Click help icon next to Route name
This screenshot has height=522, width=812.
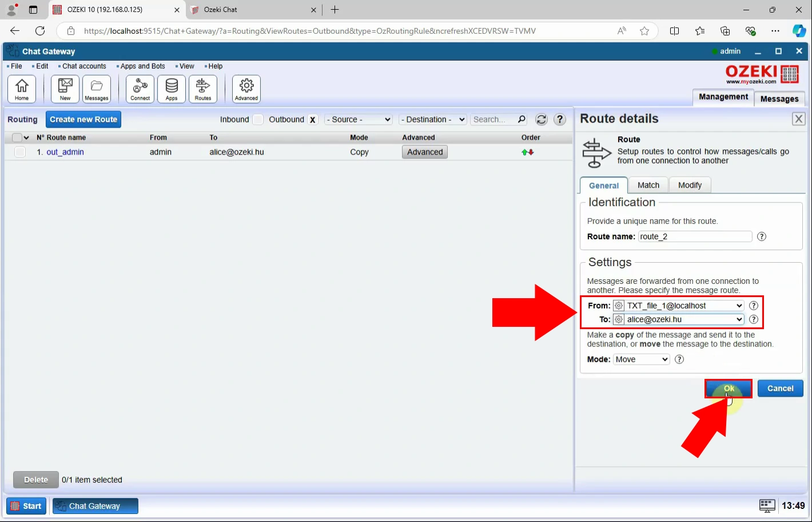(x=762, y=236)
